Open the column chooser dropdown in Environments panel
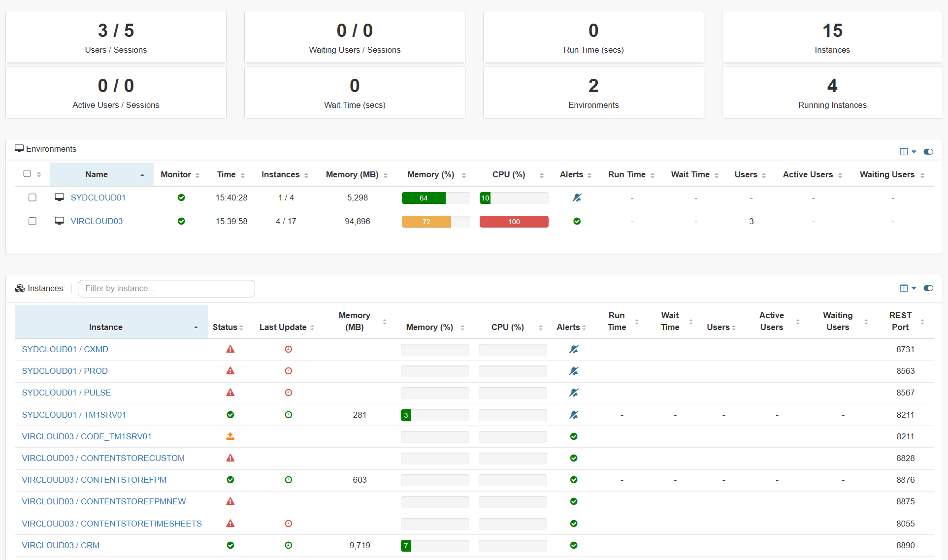Screen dimensions: 948x560 point(908,152)
